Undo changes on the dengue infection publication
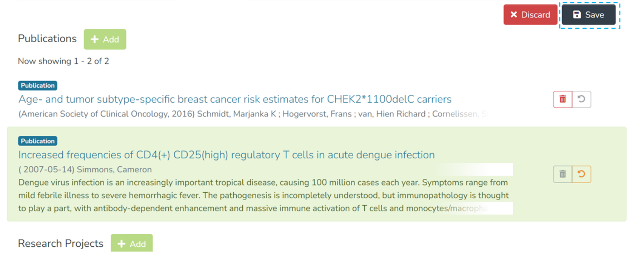The height and width of the screenshot is (258, 644). 581,174
